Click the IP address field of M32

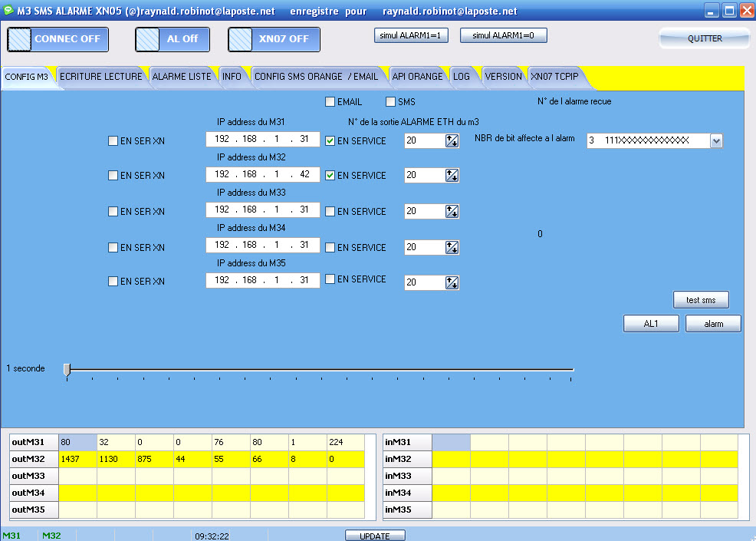click(x=262, y=175)
